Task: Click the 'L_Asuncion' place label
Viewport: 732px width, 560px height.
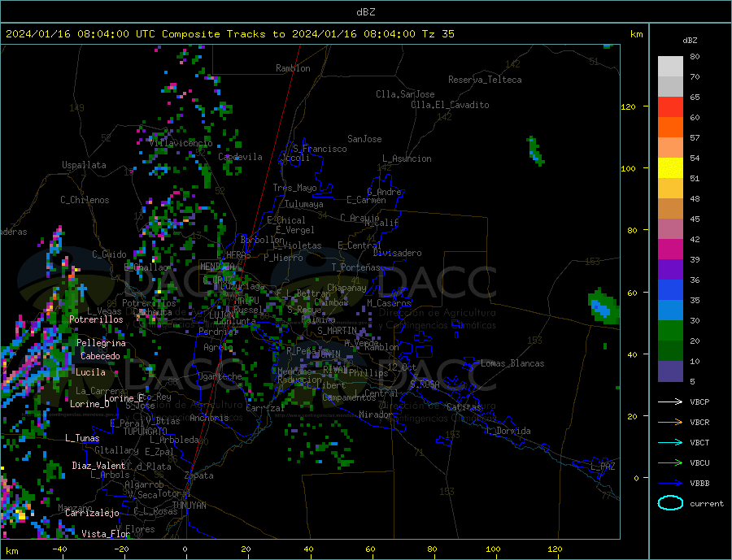Action: tap(407, 158)
